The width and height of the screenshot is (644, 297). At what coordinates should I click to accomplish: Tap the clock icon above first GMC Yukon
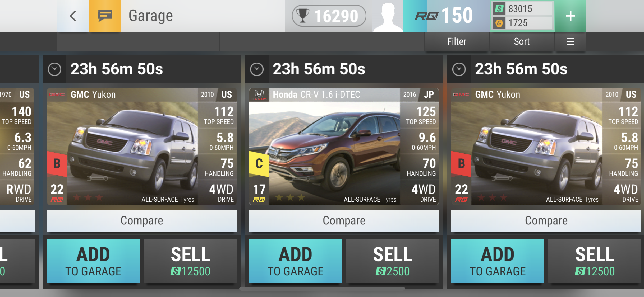tap(55, 69)
